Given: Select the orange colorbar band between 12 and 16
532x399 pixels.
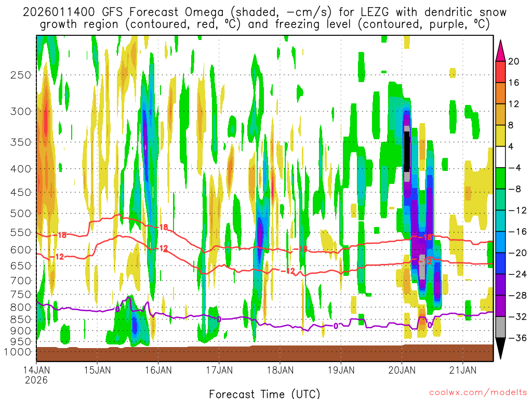Looking at the screenshot, I should coord(501,93).
